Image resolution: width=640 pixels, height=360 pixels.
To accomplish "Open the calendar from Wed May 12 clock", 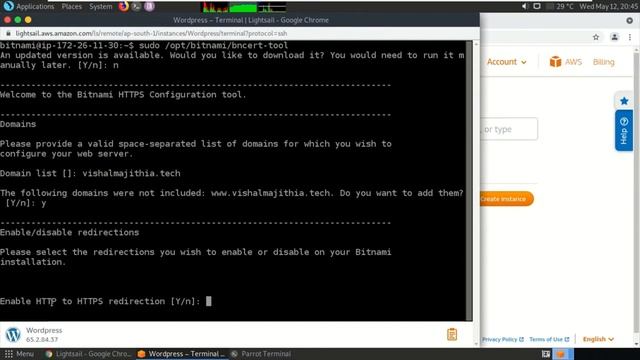I will (609, 7).
